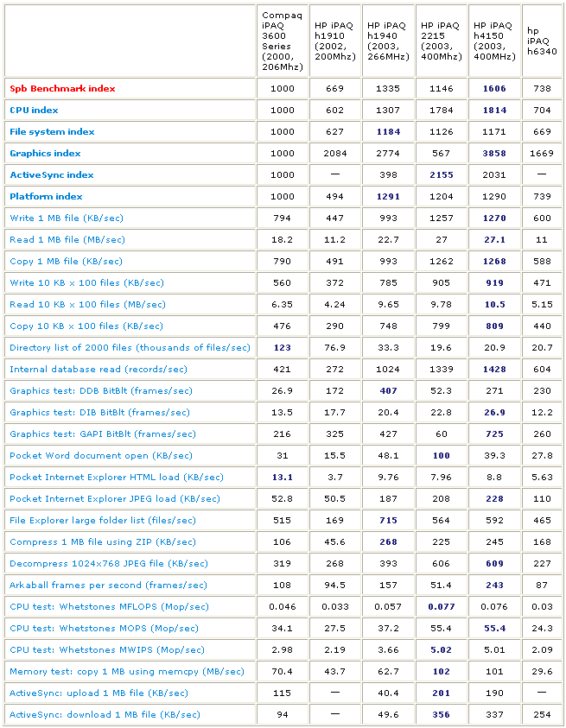Open the File system index link
The height and width of the screenshot is (728, 566).
52,131
